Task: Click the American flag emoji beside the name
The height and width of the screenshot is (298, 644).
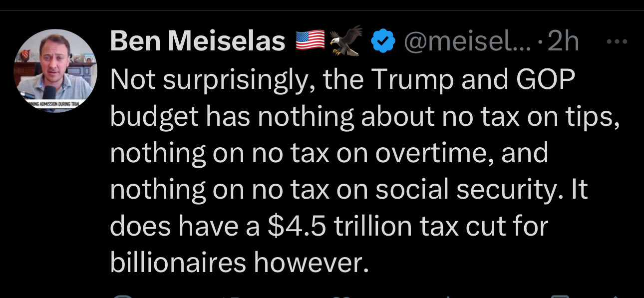Action: 310,41
